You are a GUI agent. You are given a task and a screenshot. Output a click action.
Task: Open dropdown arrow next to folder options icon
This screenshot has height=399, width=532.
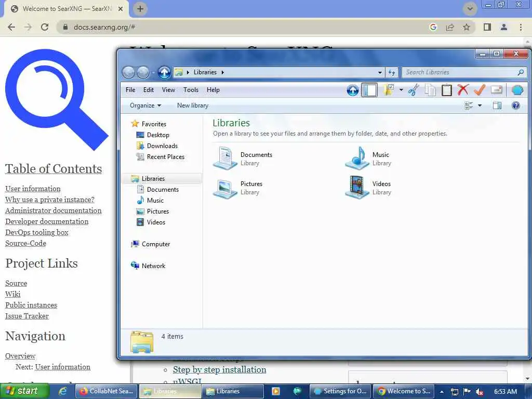(x=401, y=90)
